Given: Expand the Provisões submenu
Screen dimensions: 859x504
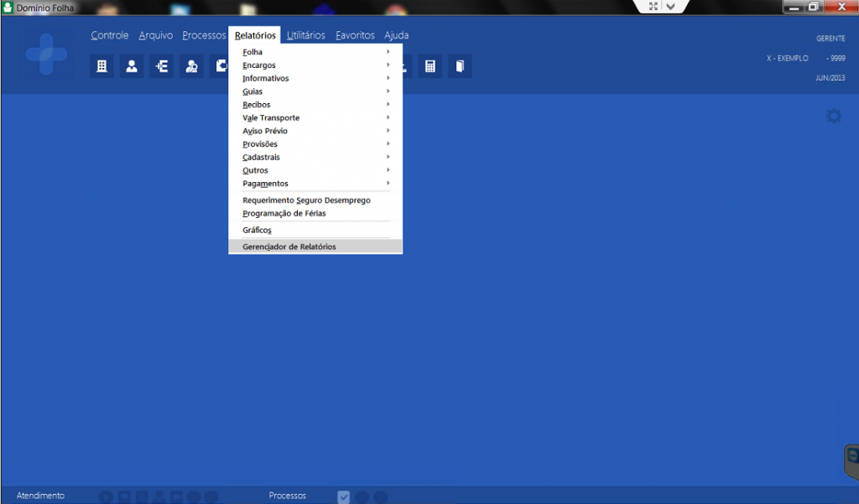Looking at the screenshot, I should pos(315,144).
